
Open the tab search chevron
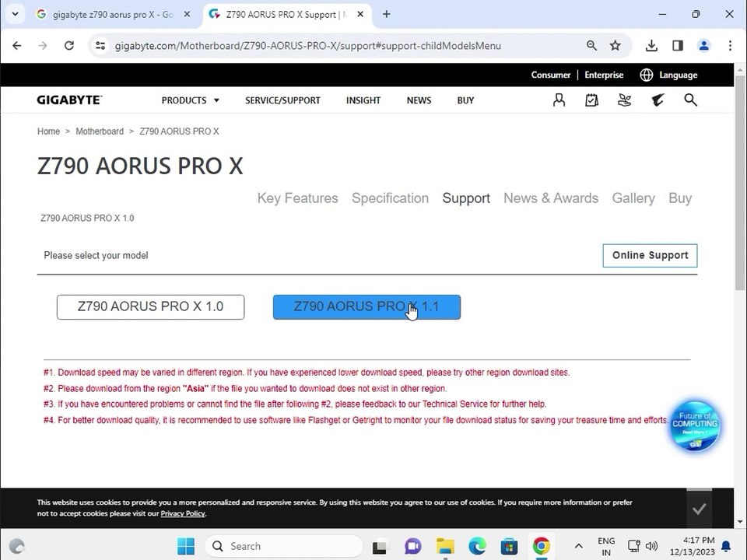tap(15, 14)
